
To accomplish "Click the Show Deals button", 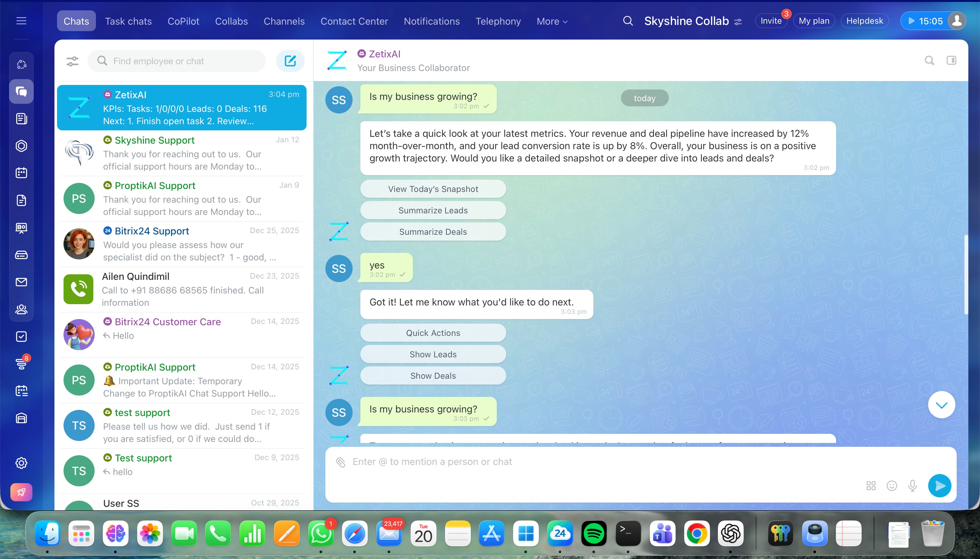I will coord(433,376).
